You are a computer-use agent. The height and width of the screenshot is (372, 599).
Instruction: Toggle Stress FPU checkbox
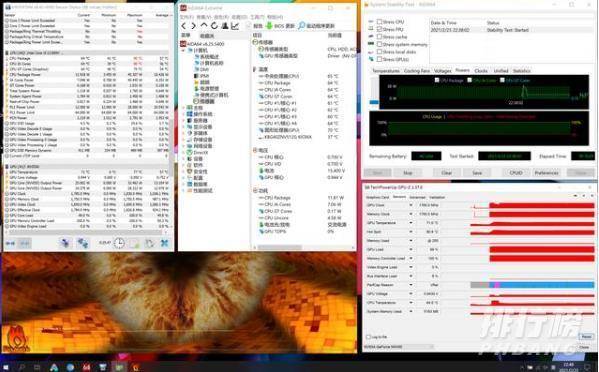pyautogui.click(x=379, y=29)
